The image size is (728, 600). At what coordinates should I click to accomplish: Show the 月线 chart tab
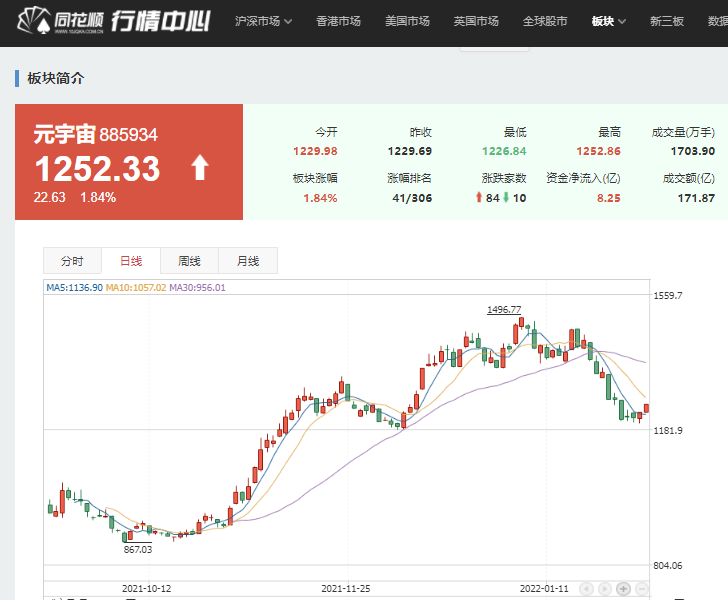click(x=248, y=261)
